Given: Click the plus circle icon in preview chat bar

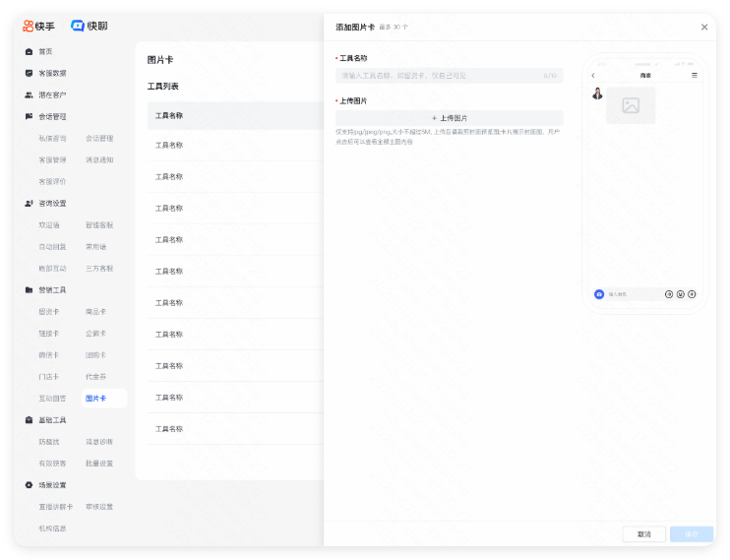Looking at the screenshot, I should click(x=692, y=294).
